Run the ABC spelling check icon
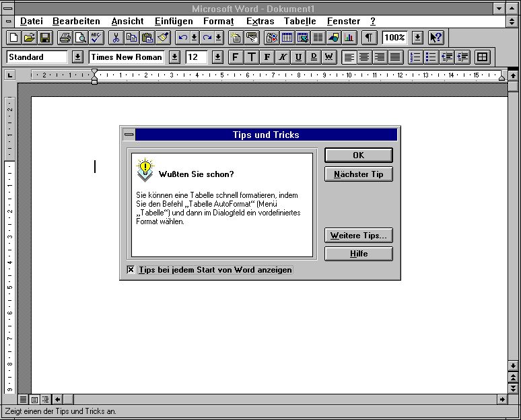The height and width of the screenshot is (420, 521). pyautogui.click(x=96, y=38)
